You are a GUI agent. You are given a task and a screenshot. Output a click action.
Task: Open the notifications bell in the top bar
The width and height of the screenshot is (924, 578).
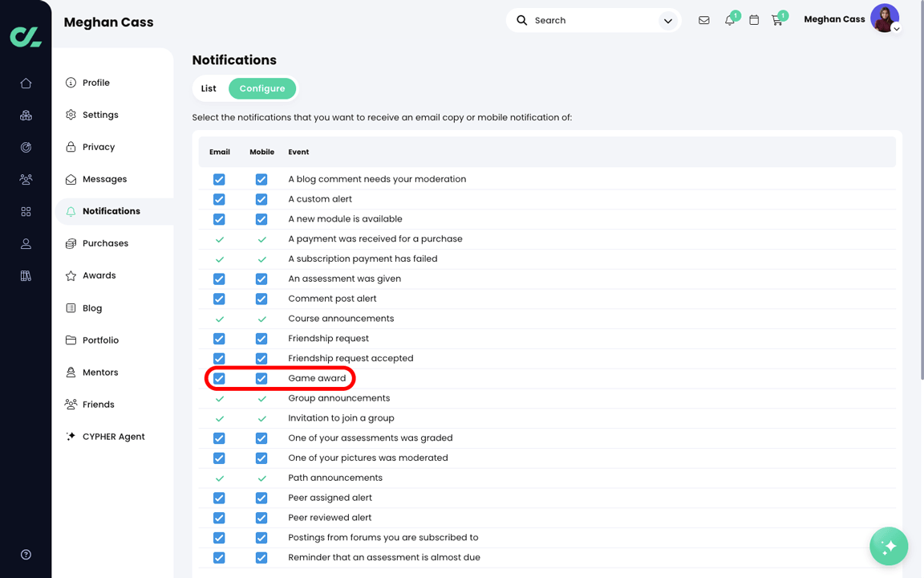click(x=730, y=20)
